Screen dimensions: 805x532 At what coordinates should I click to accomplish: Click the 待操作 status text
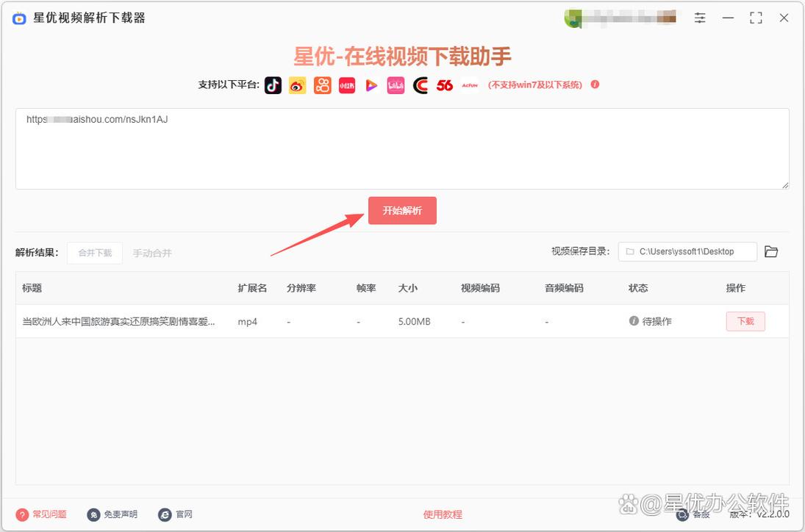[x=656, y=321]
